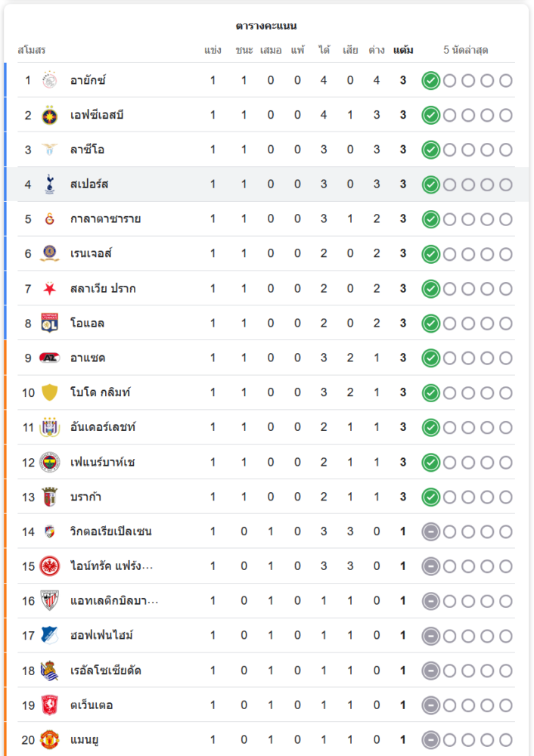Click the FCSB club crest icon

[x=50, y=115]
